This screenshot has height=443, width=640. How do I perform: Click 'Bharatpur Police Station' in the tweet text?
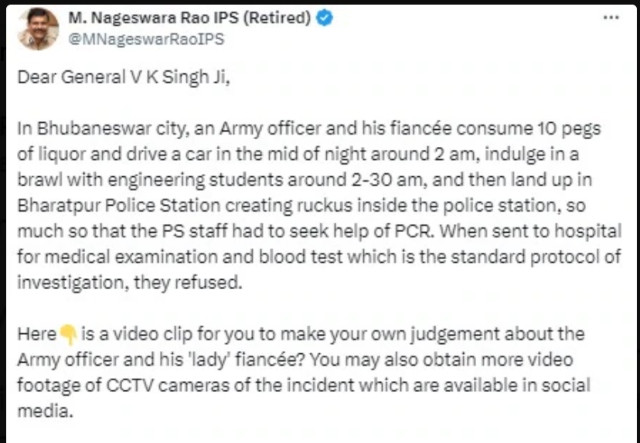[119, 205]
